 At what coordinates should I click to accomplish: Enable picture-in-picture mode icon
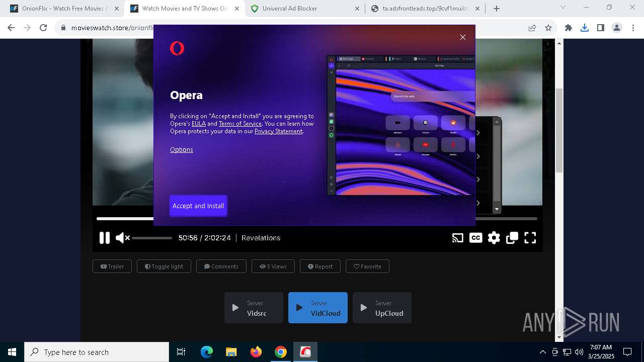pos(512,238)
